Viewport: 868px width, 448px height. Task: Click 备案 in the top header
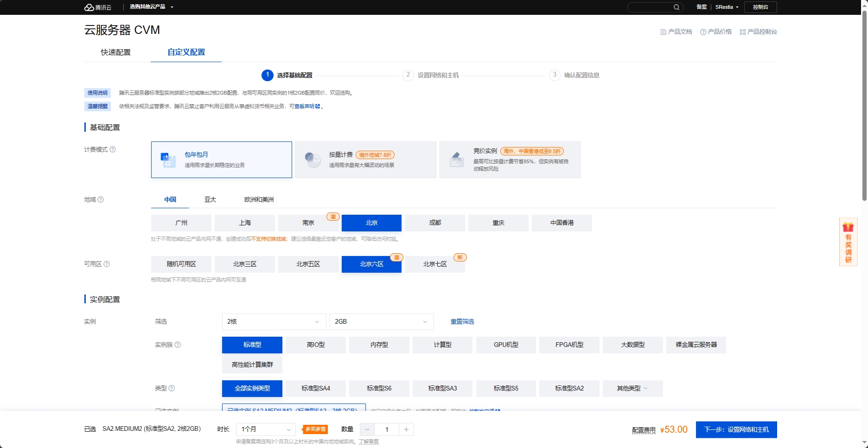point(702,7)
